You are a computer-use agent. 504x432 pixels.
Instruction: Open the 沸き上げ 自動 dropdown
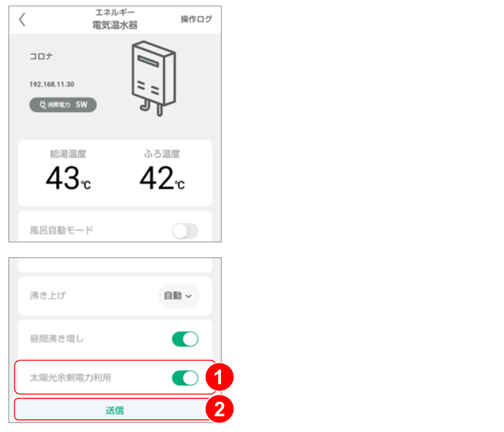click(178, 296)
